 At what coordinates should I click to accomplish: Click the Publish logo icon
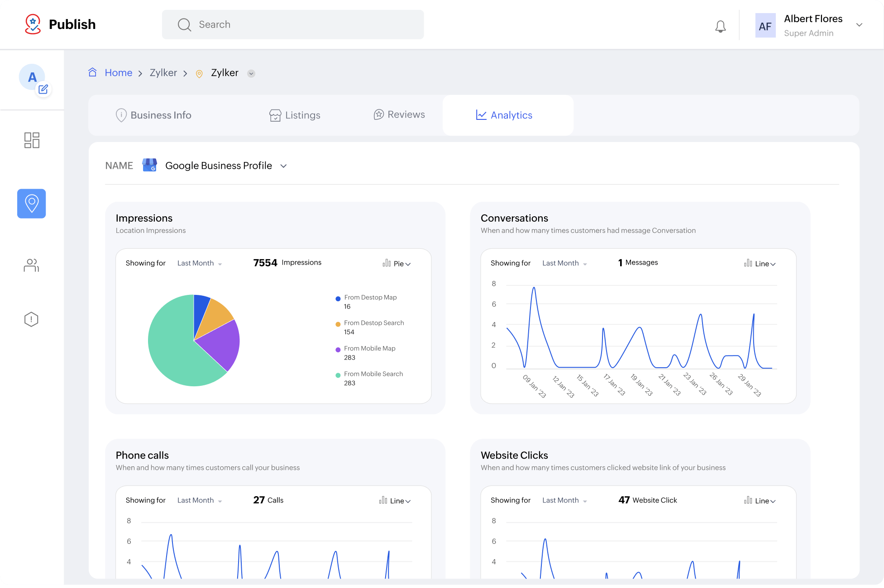(x=33, y=24)
